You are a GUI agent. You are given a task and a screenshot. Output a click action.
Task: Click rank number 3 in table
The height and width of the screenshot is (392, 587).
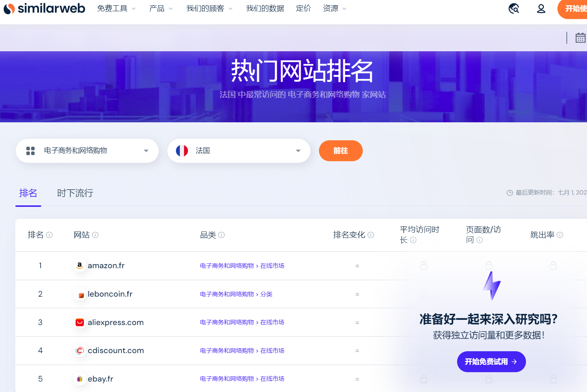click(40, 322)
